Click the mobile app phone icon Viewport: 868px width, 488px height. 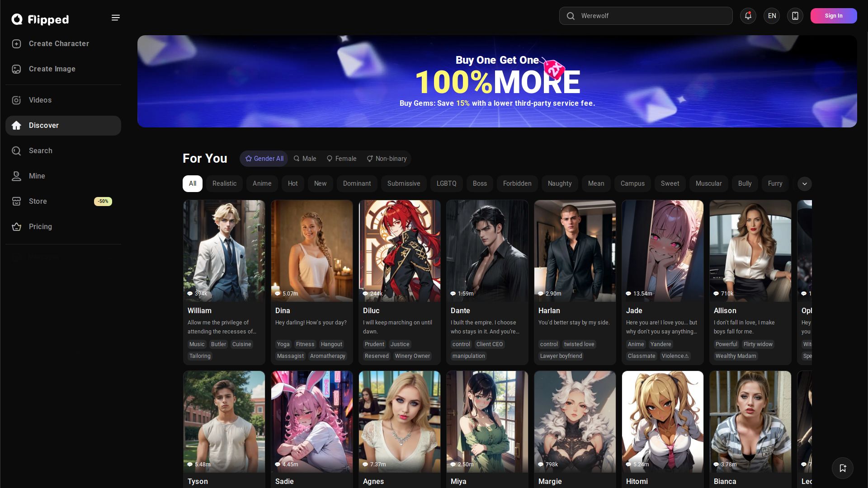click(x=795, y=16)
